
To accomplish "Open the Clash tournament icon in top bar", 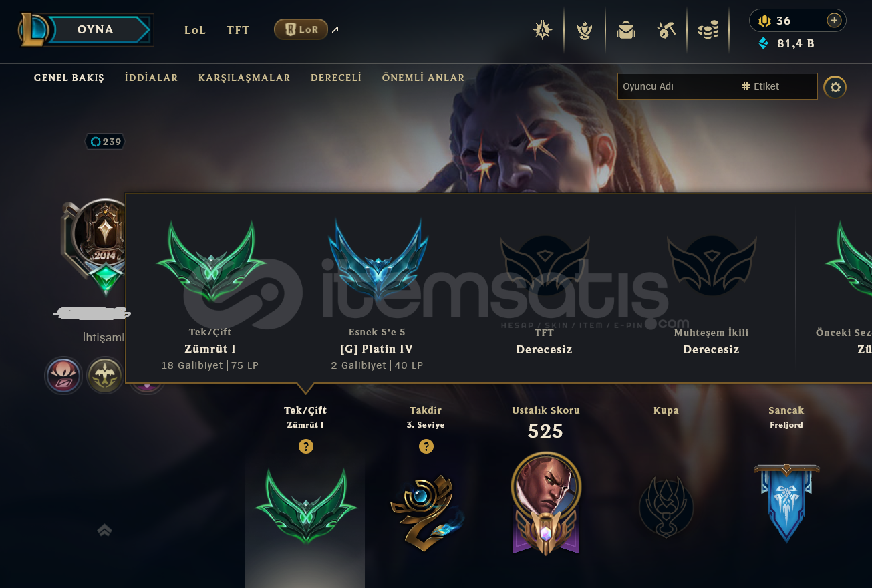I will tap(543, 30).
